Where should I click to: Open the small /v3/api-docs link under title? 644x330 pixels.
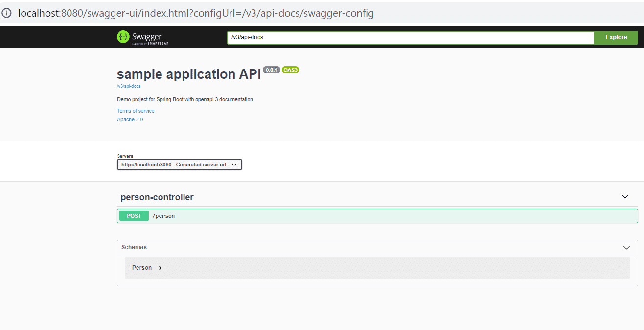click(129, 86)
